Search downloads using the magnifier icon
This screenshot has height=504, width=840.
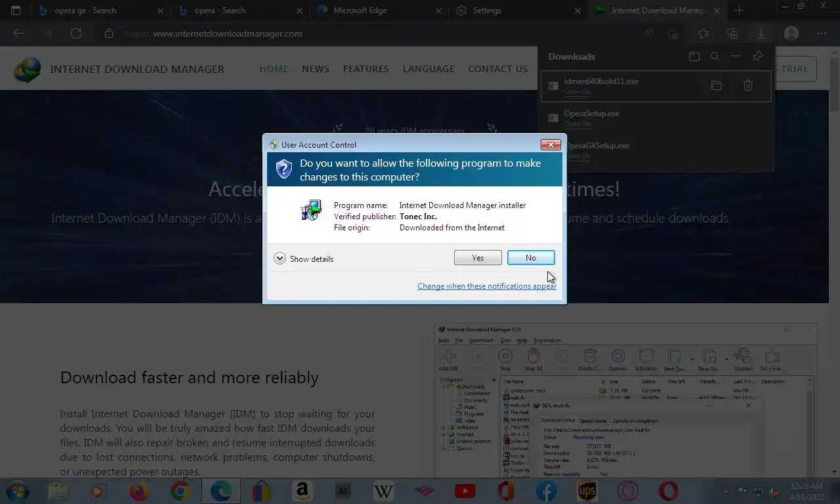[715, 56]
